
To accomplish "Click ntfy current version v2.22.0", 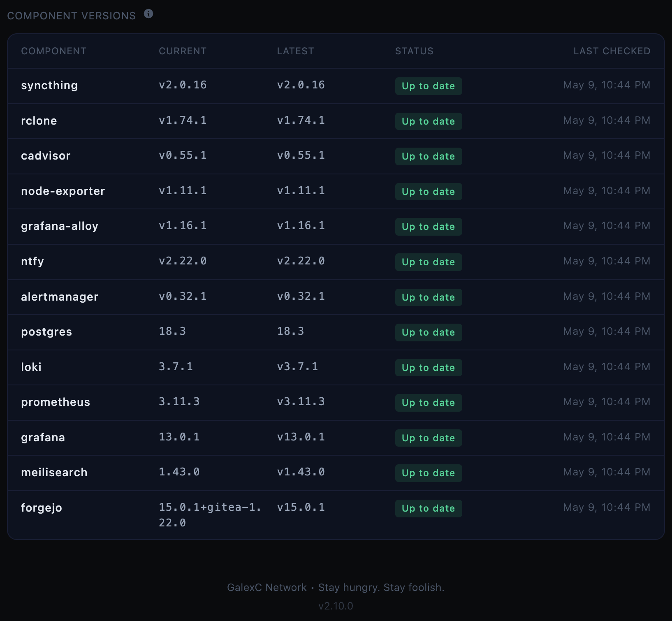I will [x=183, y=261].
